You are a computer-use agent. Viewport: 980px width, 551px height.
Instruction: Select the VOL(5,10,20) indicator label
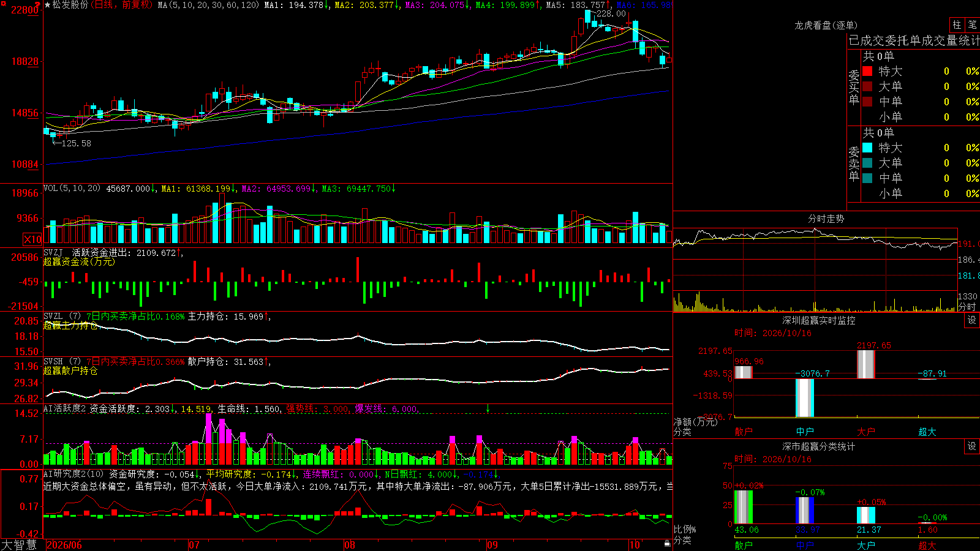(x=72, y=189)
